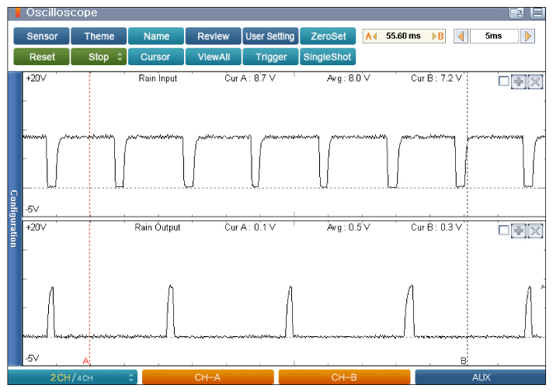Click Rain Output 'Cur A : 0.1 V' readout
Image resolution: width=553 pixels, height=392 pixels.
pyautogui.click(x=250, y=227)
